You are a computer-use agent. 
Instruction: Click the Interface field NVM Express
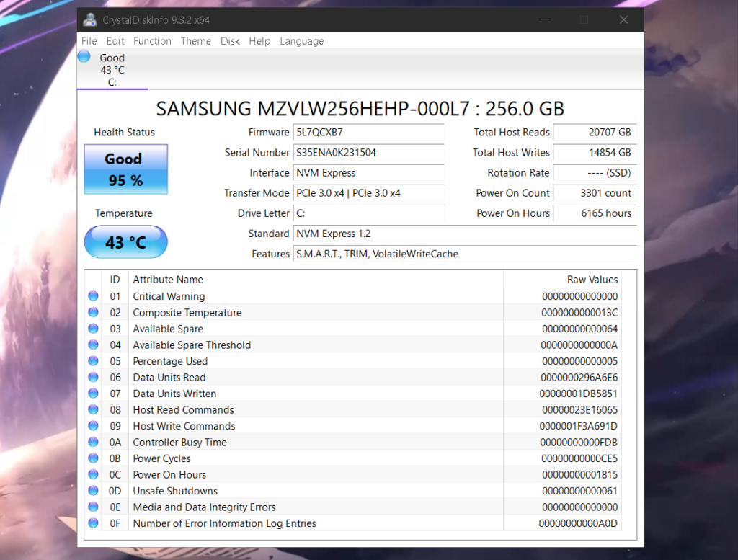(x=368, y=173)
